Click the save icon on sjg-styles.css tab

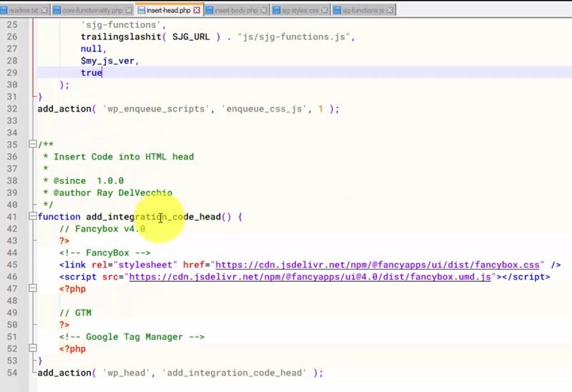click(277, 10)
